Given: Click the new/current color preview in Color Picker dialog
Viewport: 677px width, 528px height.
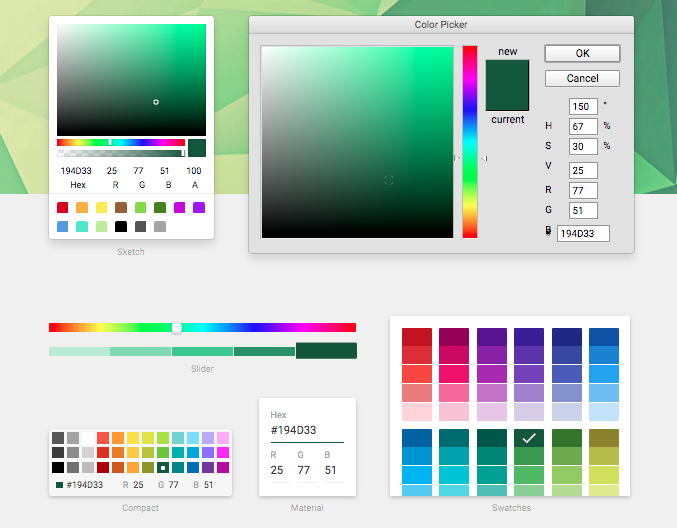Looking at the screenshot, I should 507,85.
